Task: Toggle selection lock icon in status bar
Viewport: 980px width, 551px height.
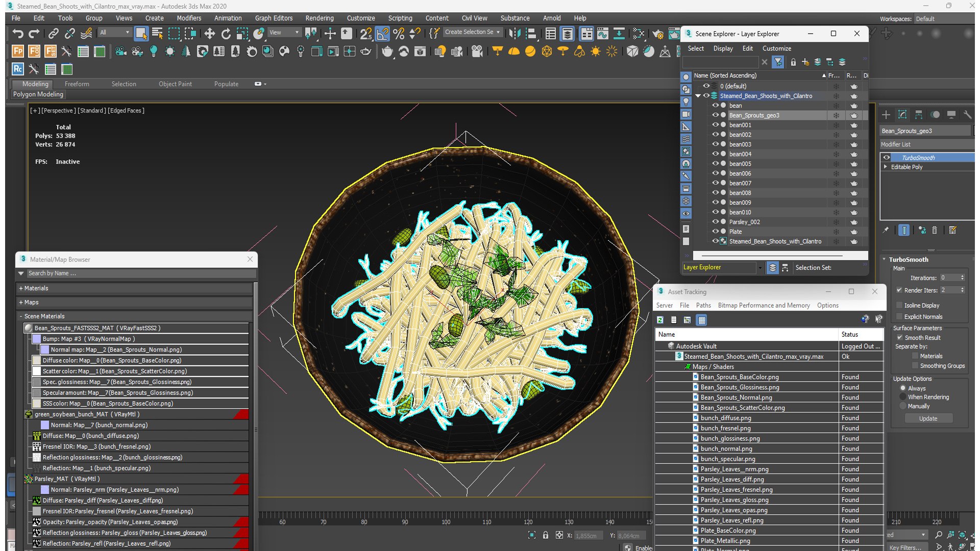Action: (546, 535)
